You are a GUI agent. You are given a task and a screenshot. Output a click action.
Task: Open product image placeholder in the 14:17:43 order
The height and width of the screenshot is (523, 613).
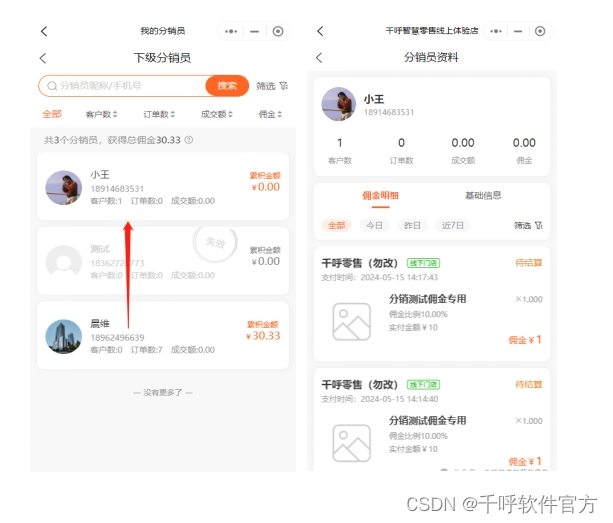351,321
